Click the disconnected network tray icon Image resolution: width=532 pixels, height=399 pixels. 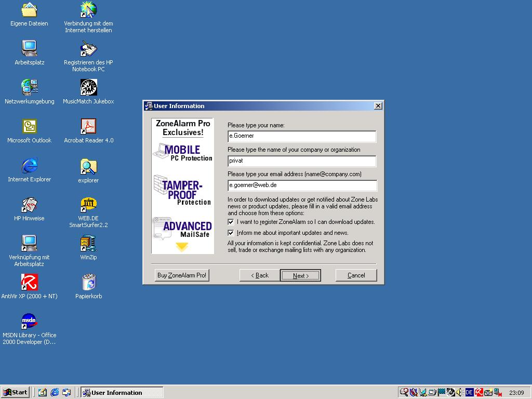pyautogui.click(x=498, y=392)
